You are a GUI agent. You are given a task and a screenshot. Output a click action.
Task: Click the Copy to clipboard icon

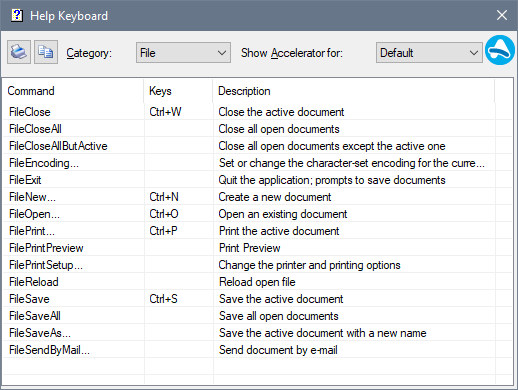[x=46, y=52]
